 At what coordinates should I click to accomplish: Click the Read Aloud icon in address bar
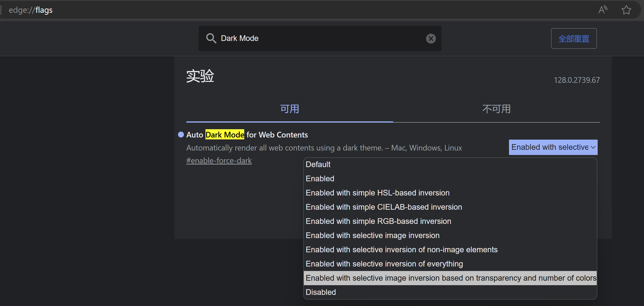[x=603, y=10]
